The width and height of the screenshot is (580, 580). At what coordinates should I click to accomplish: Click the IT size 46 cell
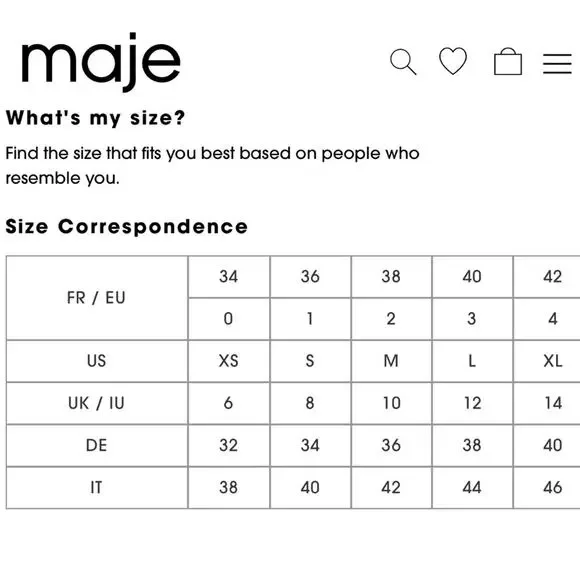coord(547,488)
